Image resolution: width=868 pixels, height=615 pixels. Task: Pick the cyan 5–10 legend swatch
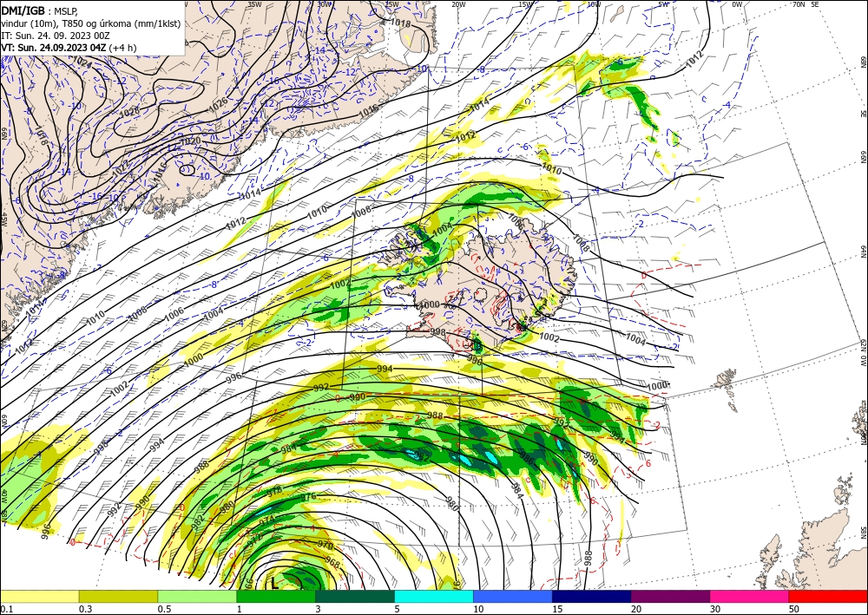(434, 596)
